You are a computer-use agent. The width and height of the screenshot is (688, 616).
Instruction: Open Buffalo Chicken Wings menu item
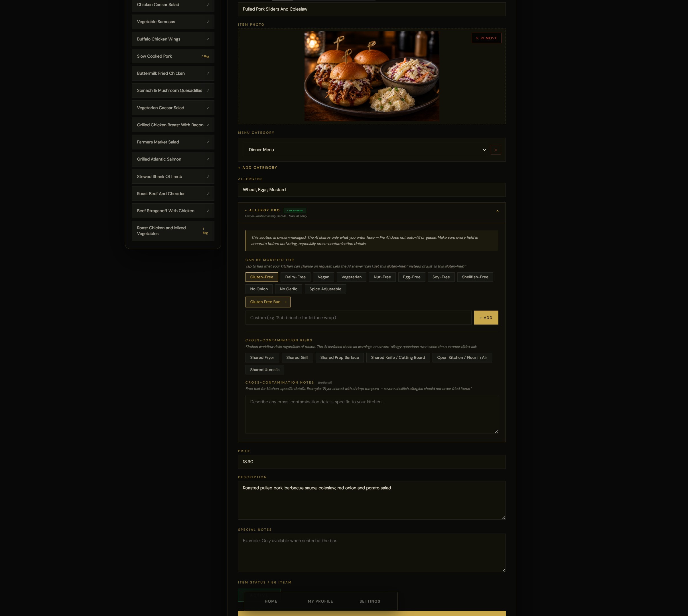coord(173,39)
